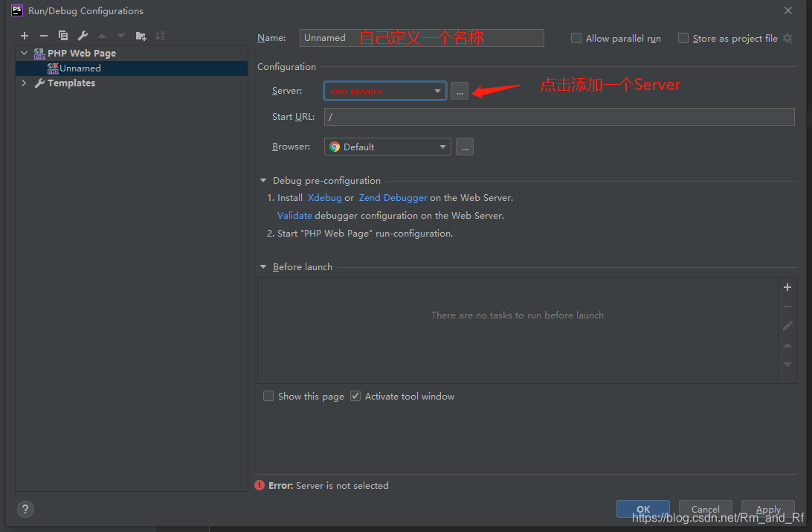This screenshot has width=812, height=532.
Task: Add a new run configuration
Action: [x=25, y=36]
